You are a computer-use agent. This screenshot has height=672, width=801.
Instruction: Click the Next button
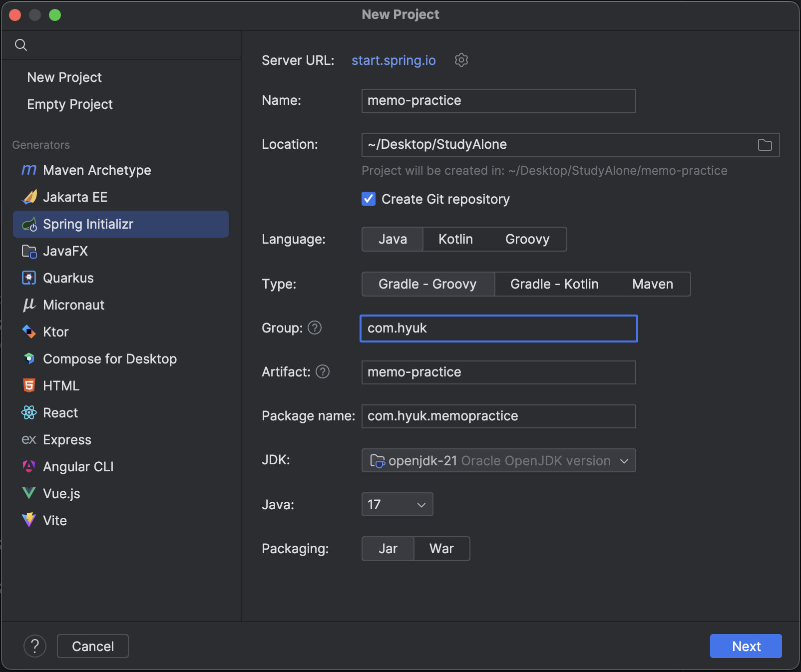(746, 646)
